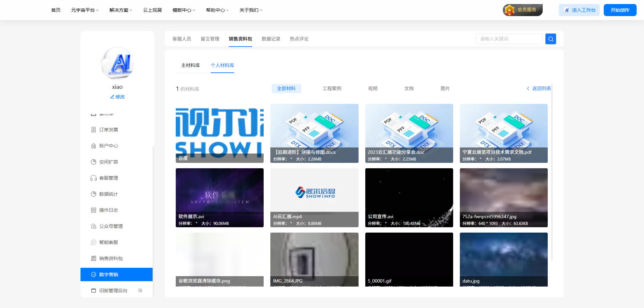Click the keyword search input field
This screenshot has width=644, height=308.
pos(509,39)
